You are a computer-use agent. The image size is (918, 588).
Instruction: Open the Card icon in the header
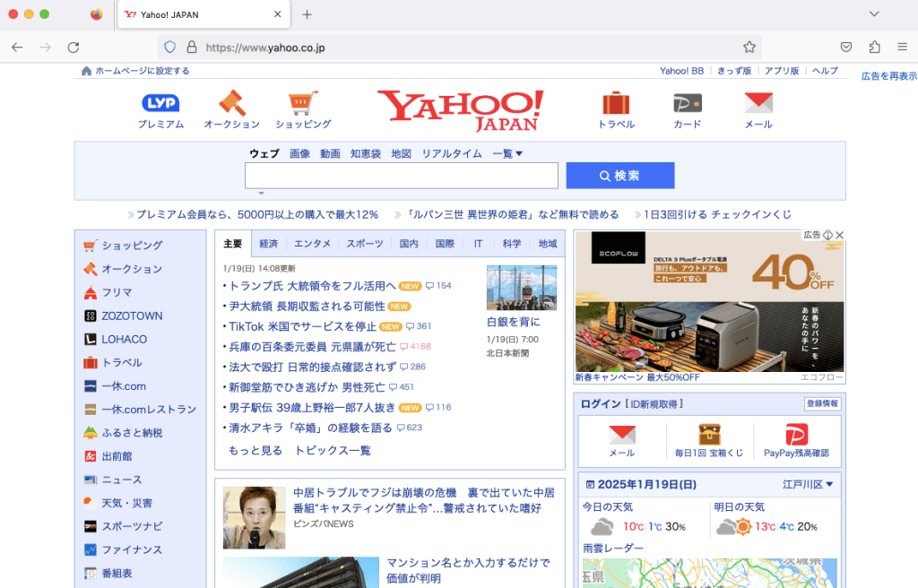(x=688, y=103)
